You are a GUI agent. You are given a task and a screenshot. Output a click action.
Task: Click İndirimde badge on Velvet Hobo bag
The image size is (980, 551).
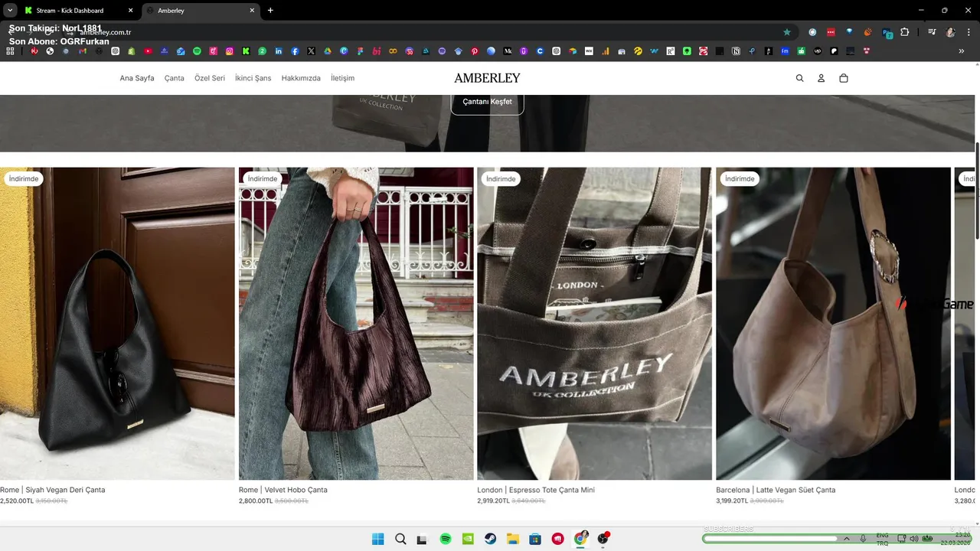point(263,179)
